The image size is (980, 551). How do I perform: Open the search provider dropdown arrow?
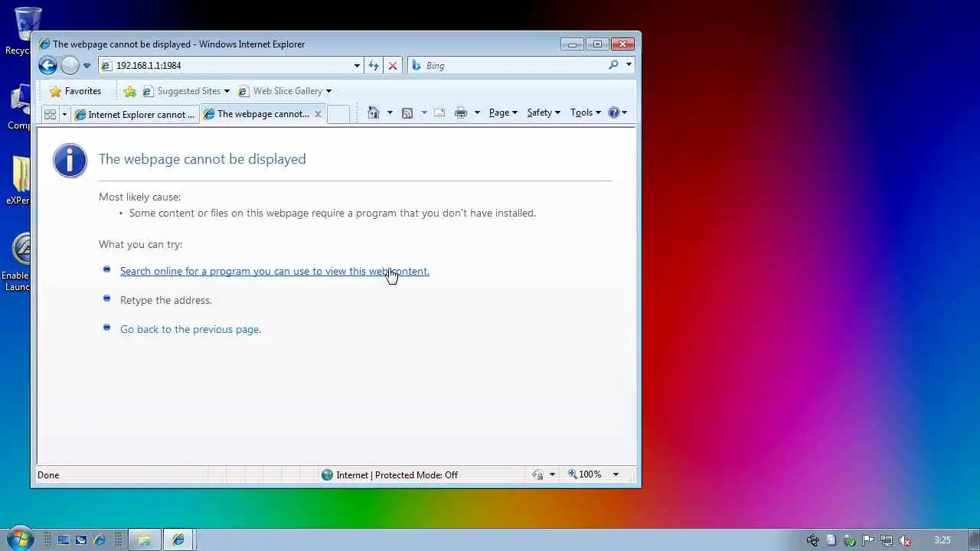[629, 65]
